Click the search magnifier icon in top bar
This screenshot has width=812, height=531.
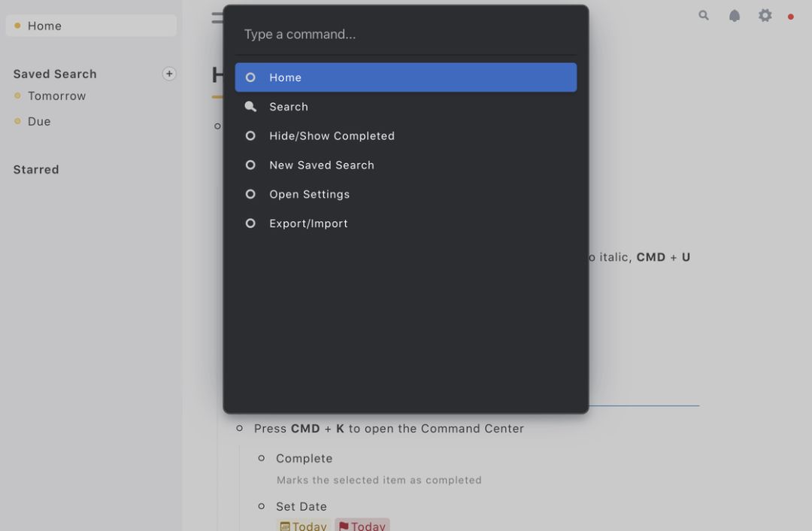click(704, 15)
